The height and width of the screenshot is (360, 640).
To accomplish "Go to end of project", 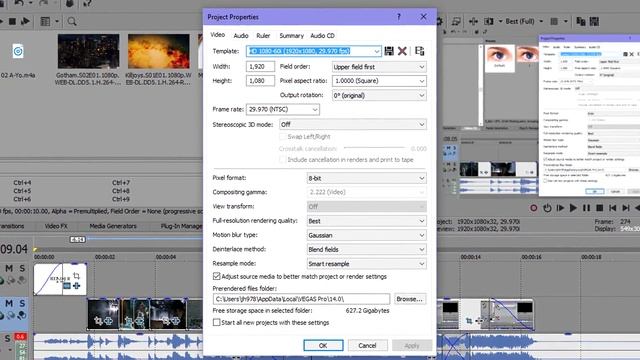I will click(x=625, y=208).
